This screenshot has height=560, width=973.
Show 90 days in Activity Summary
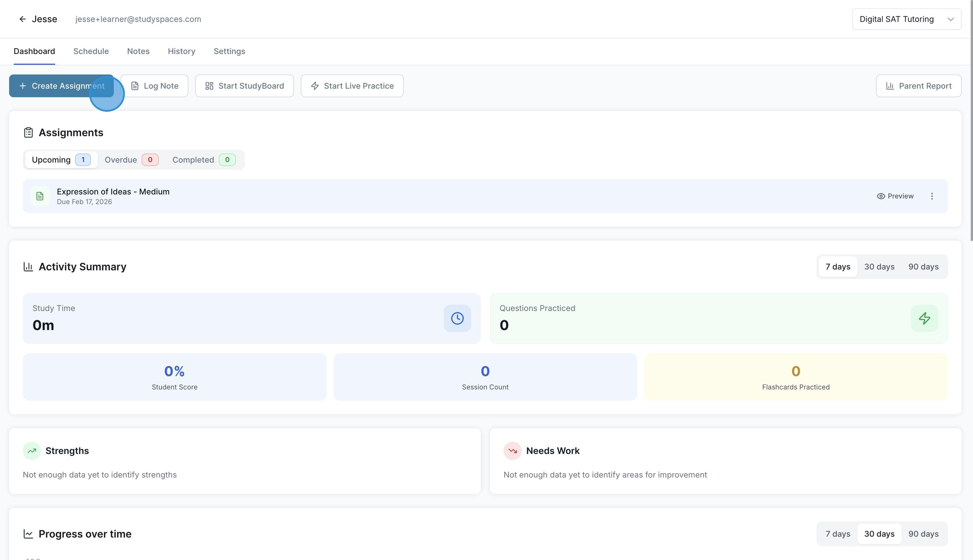[923, 267]
